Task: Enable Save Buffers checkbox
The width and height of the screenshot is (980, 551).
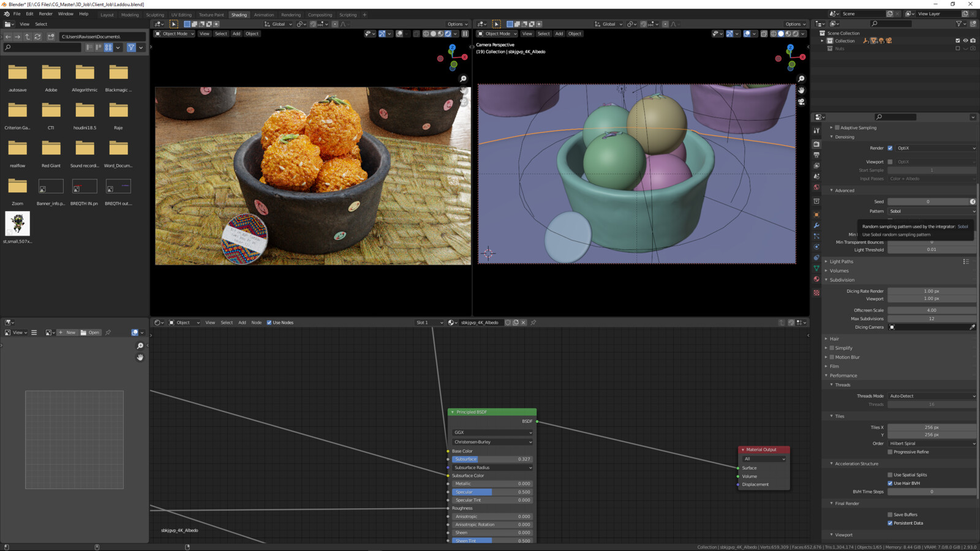Action: click(x=890, y=514)
